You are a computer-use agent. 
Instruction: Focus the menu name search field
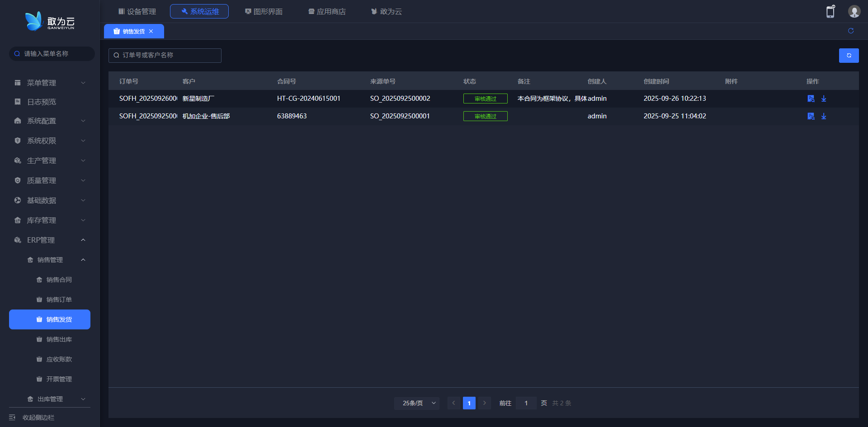click(x=52, y=54)
